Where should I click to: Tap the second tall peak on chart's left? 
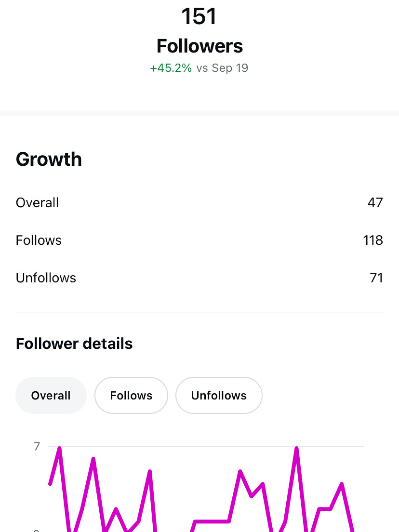coord(93,460)
